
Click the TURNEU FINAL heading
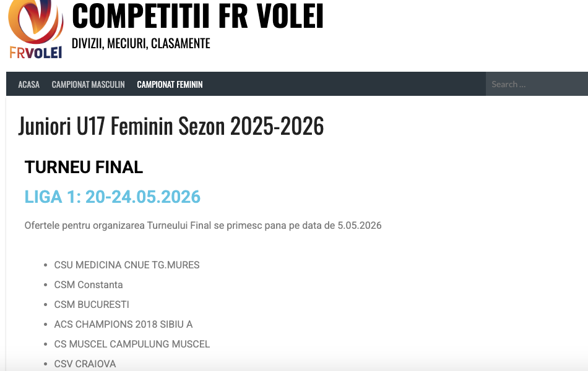click(x=84, y=167)
